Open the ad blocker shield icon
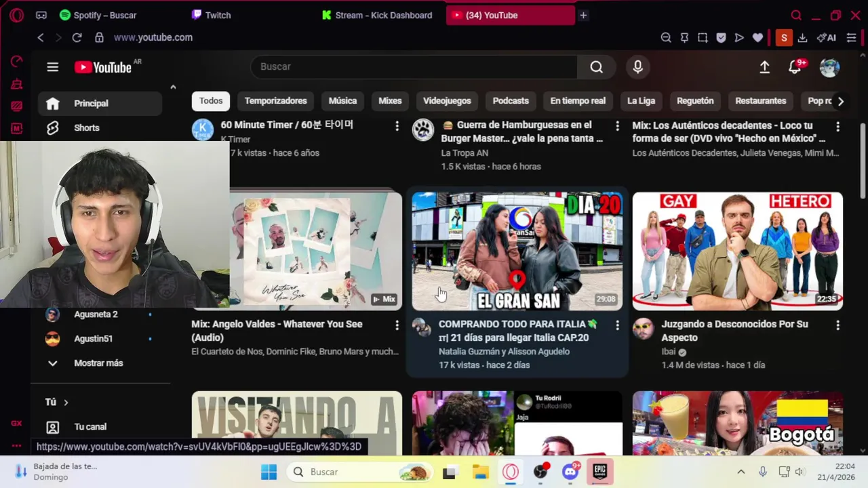This screenshot has width=868, height=488. pyautogui.click(x=721, y=38)
